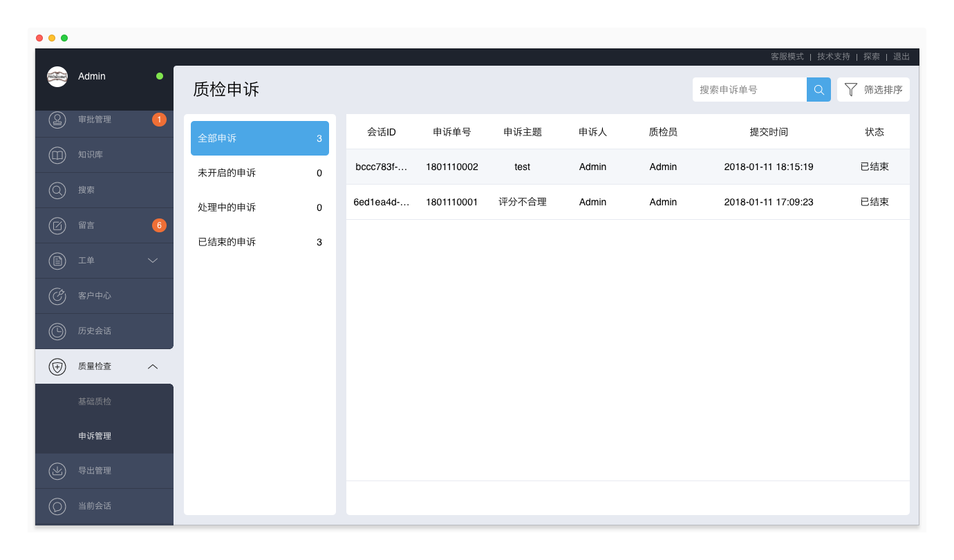Open the 知识库 book icon
The image size is (954, 560).
[x=57, y=155]
